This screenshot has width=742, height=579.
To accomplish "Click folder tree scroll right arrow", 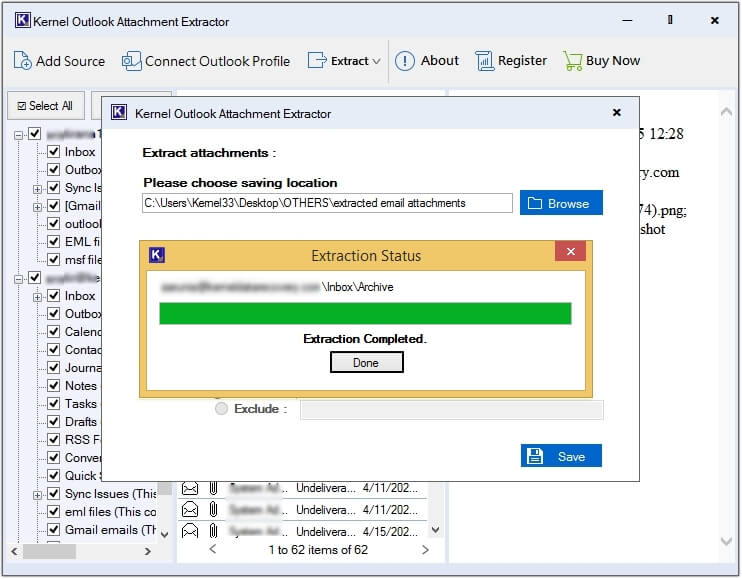I will tap(148, 551).
